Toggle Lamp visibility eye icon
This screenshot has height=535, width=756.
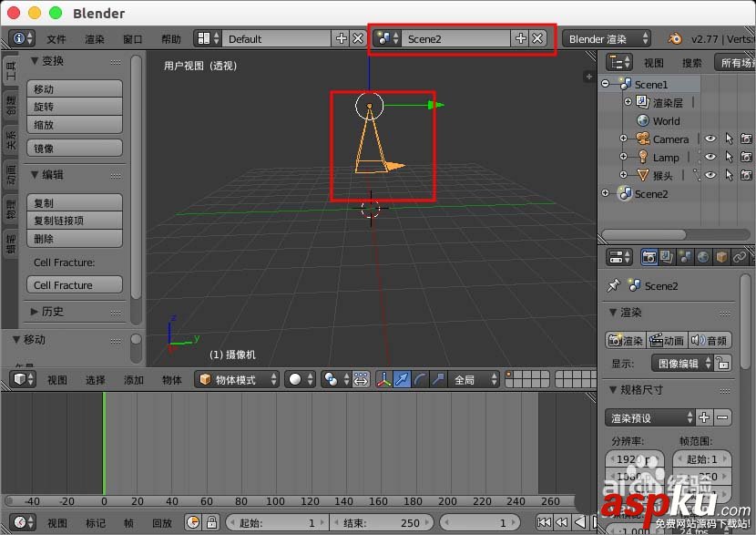pyautogui.click(x=710, y=157)
